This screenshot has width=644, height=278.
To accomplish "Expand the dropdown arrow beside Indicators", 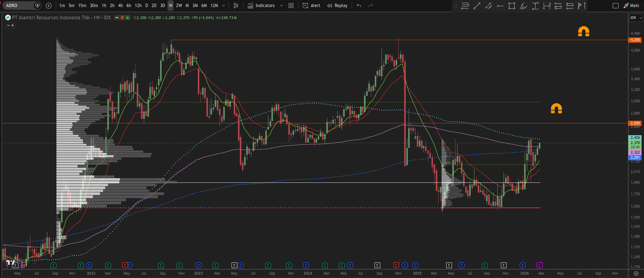I will pyautogui.click(x=282, y=6).
